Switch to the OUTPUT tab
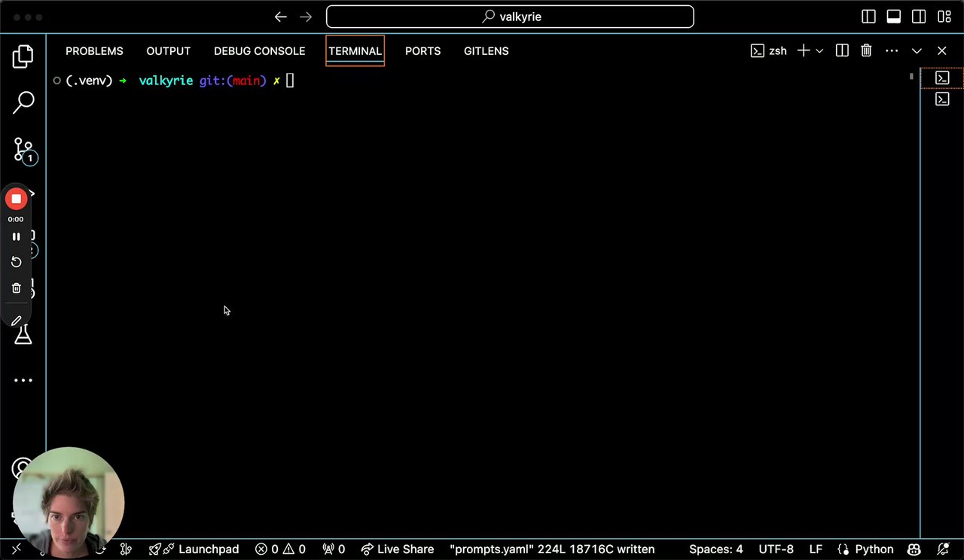 pos(169,51)
